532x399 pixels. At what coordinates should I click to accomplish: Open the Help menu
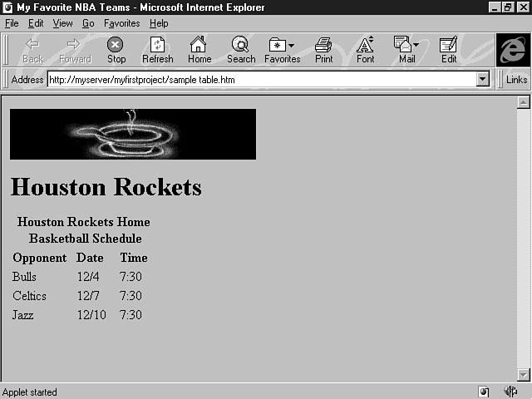(x=158, y=23)
